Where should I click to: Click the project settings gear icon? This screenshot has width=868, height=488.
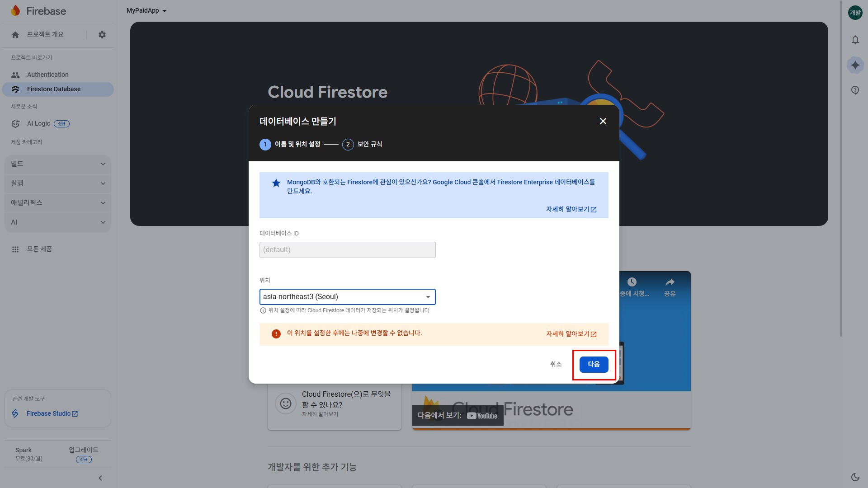tap(102, 35)
